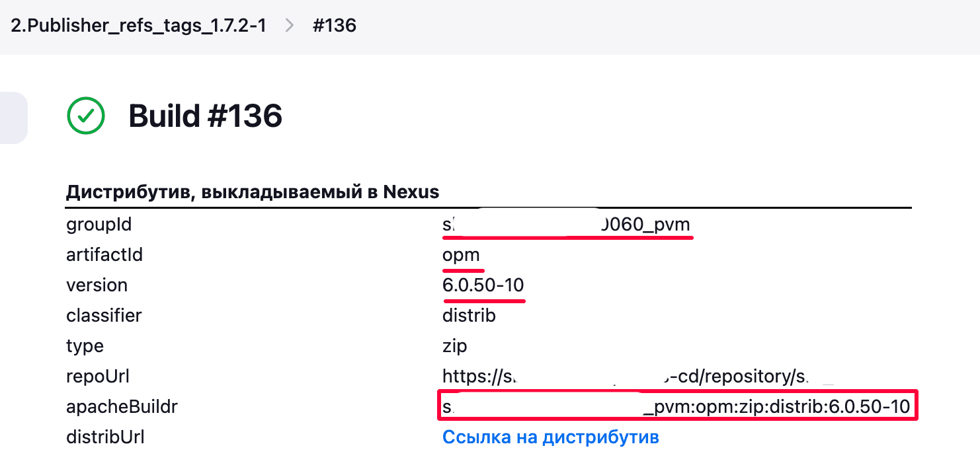Viewport: 980px width, 473px height.
Task: Click the apacheBuildr row label
Action: point(122,407)
